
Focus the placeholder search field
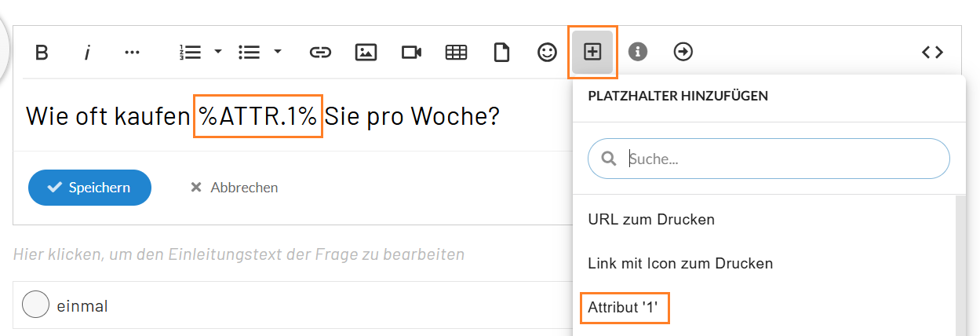coord(777,159)
